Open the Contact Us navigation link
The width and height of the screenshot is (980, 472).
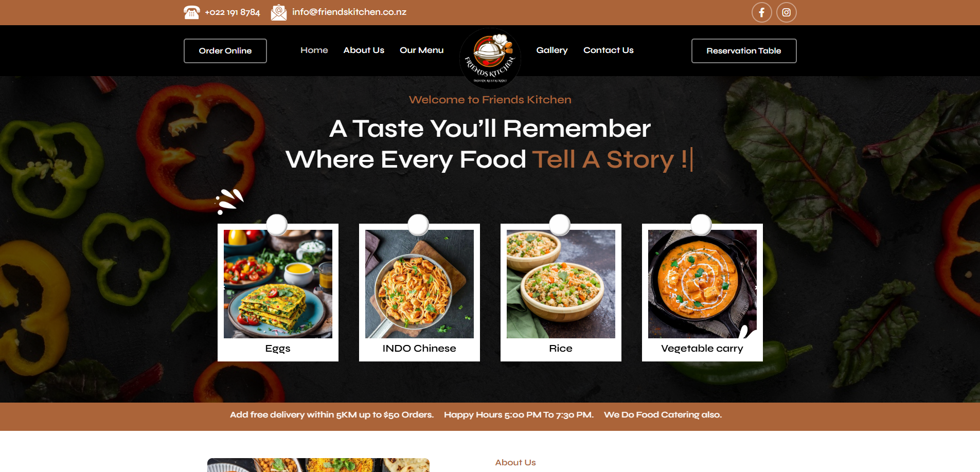[x=608, y=50]
